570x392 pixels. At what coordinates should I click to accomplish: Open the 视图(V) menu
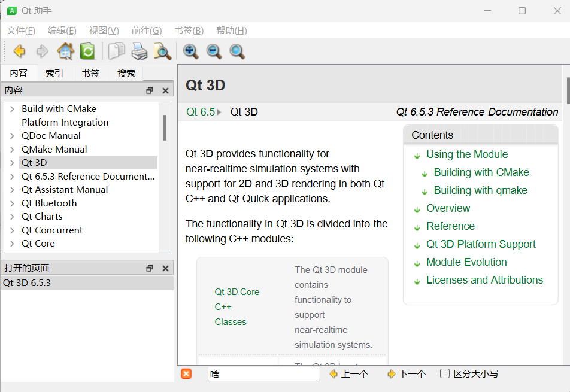[104, 31]
